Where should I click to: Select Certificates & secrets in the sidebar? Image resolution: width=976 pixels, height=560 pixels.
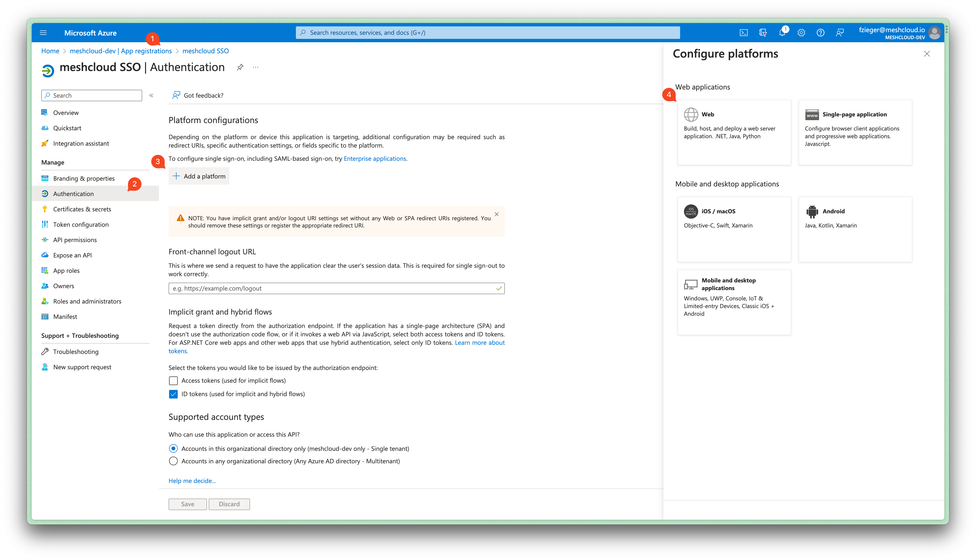pos(82,209)
